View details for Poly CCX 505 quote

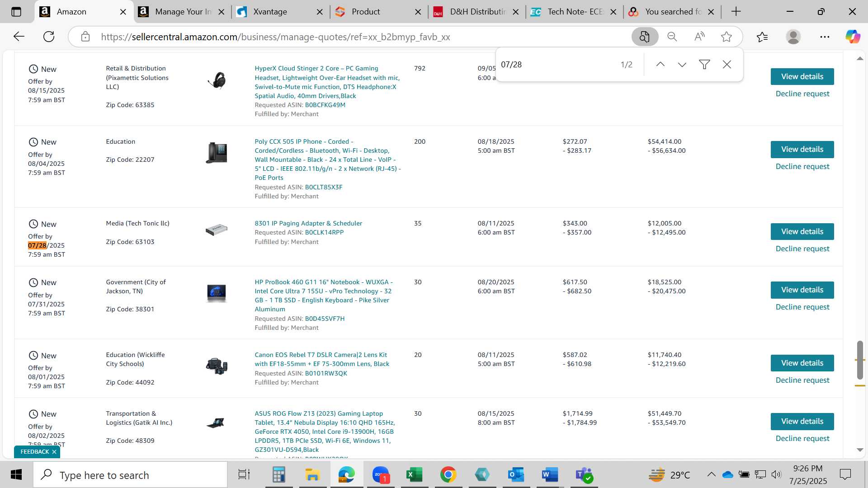(x=802, y=150)
